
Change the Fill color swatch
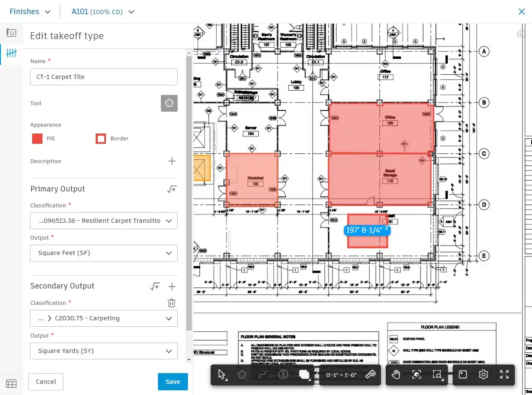pos(37,138)
